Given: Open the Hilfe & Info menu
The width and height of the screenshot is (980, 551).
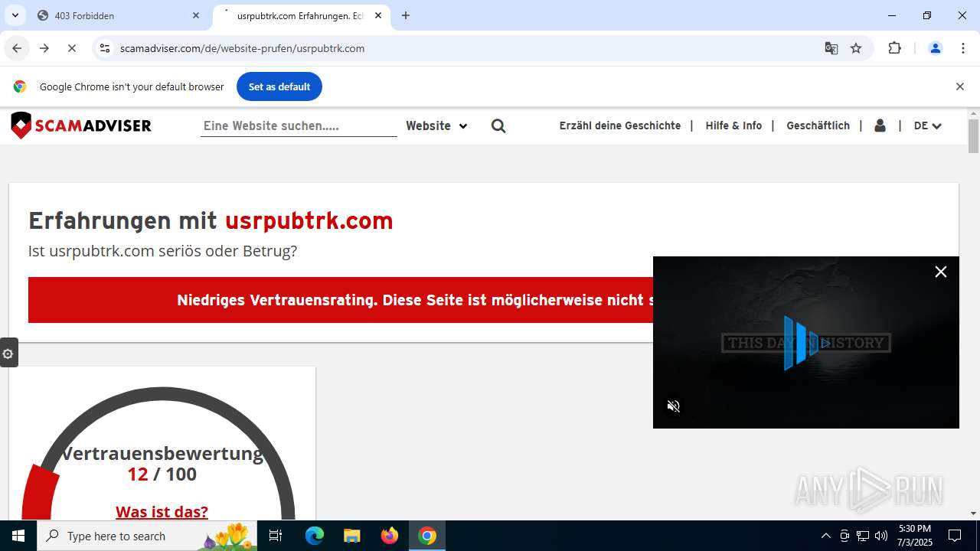Looking at the screenshot, I should (733, 126).
